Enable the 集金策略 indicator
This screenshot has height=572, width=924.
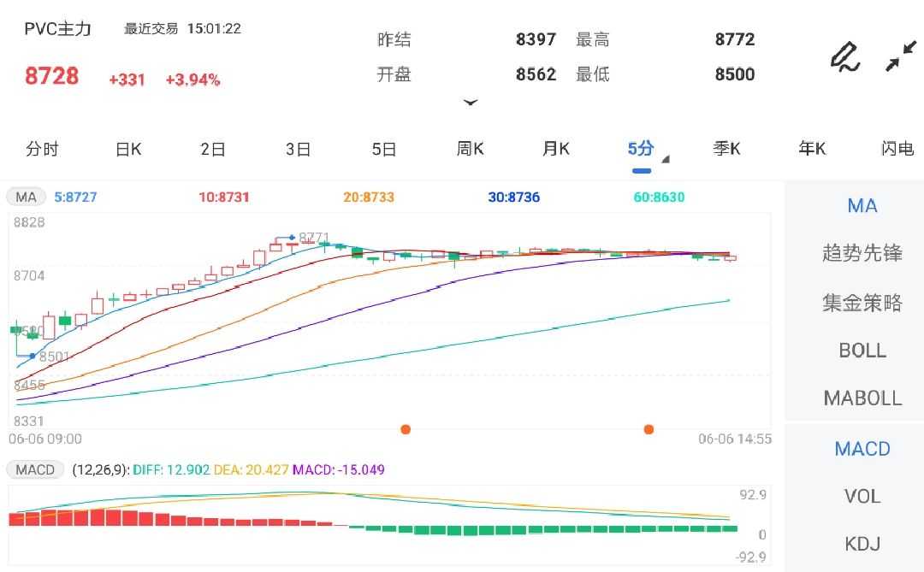[x=862, y=302]
